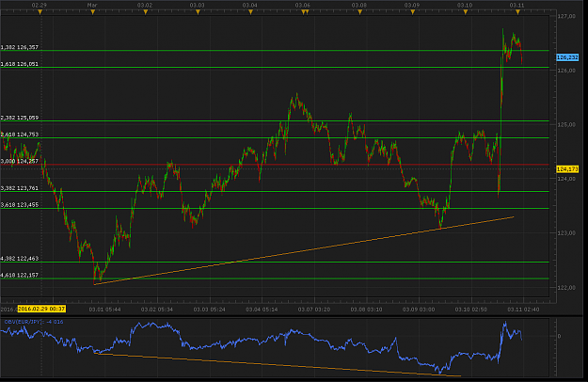The image size is (588, 382).
Task: Select the orange trendline on the price chart
Action: 304,251
